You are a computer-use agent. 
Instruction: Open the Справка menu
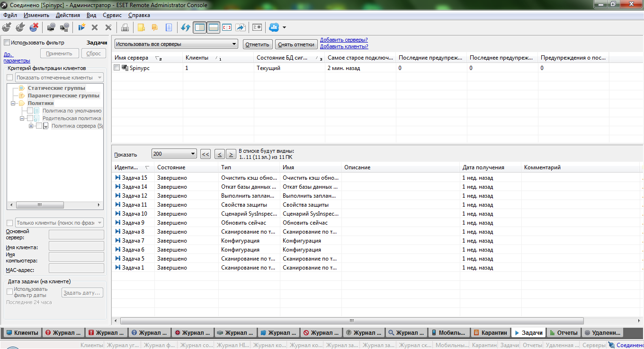click(139, 15)
